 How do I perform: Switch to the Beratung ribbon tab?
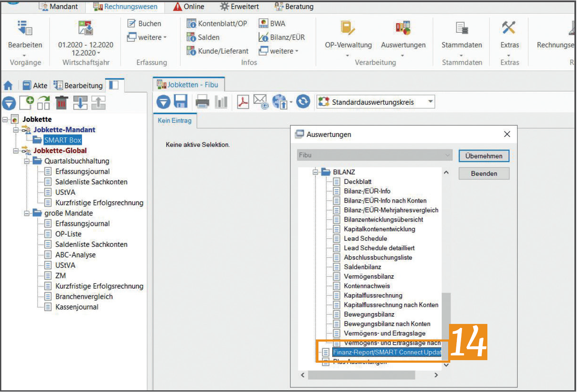coord(294,7)
